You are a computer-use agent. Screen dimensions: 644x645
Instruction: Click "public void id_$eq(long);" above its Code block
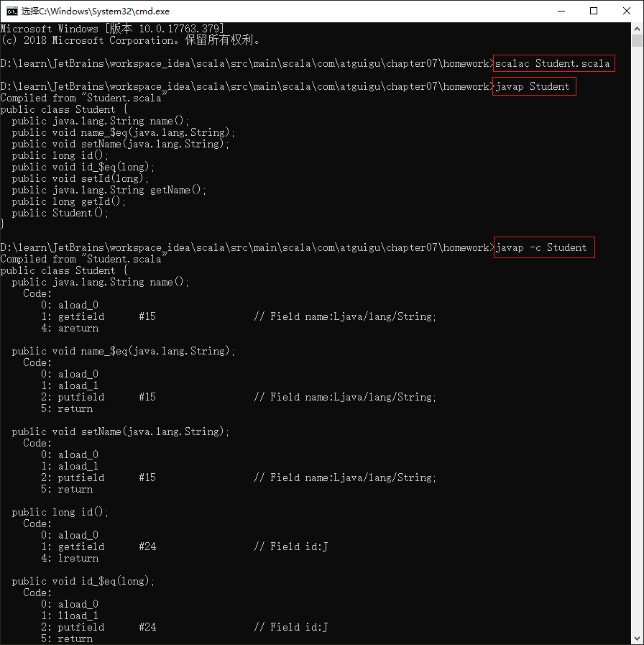tap(83, 581)
